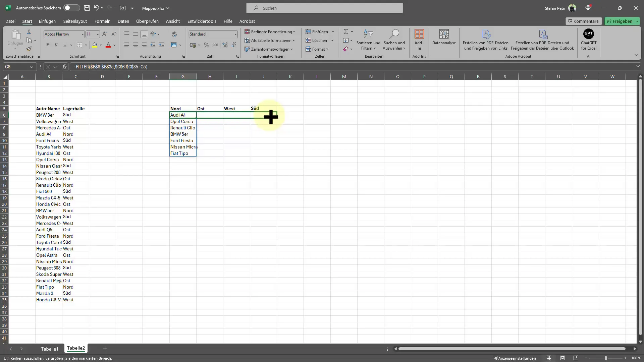
Task: Toggle top vertical alignment
Action: point(126,34)
